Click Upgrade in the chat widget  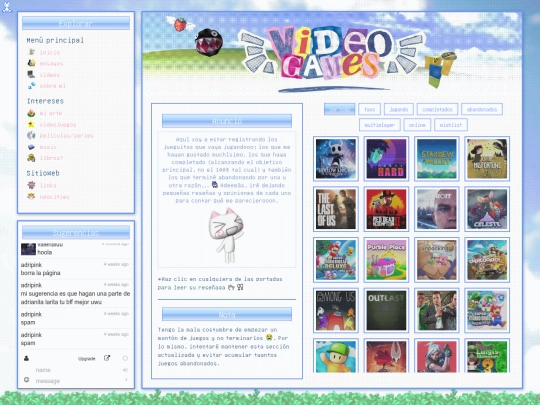pyautogui.click(x=86, y=359)
